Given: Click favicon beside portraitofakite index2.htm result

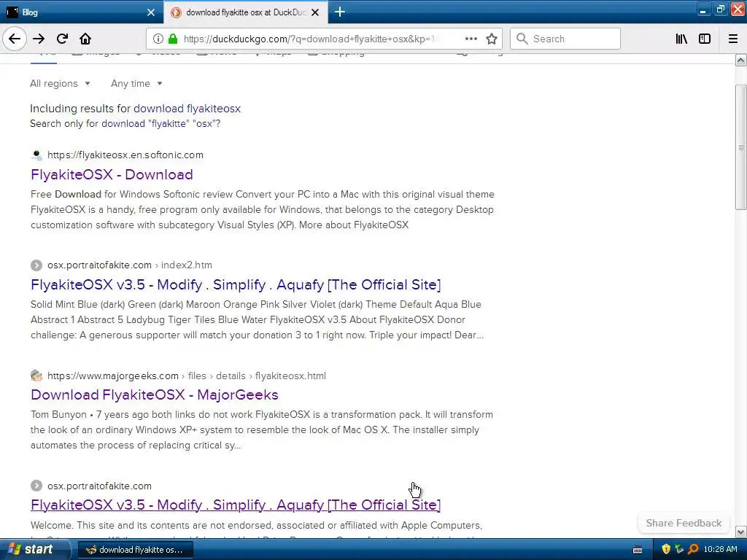Looking at the screenshot, I should pos(36,265).
